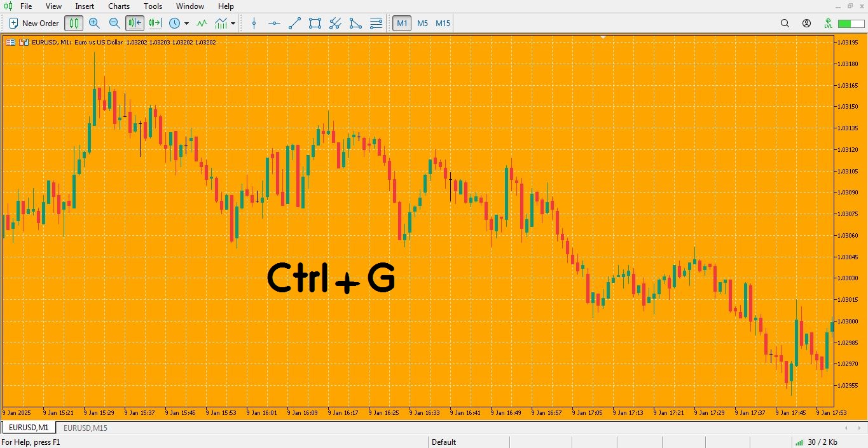Open the search magnifier in toolbar
Image resolution: width=868 pixels, height=448 pixels.
coord(785,24)
